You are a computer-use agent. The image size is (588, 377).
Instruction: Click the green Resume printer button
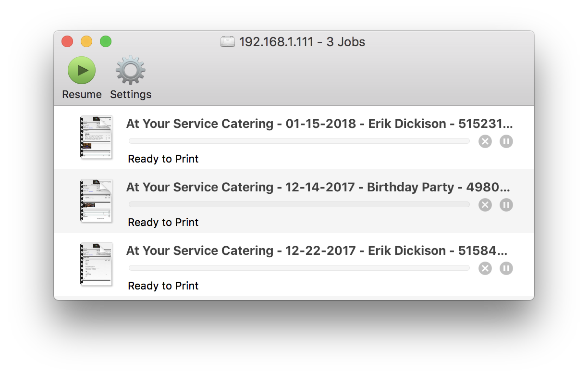[x=82, y=70]
